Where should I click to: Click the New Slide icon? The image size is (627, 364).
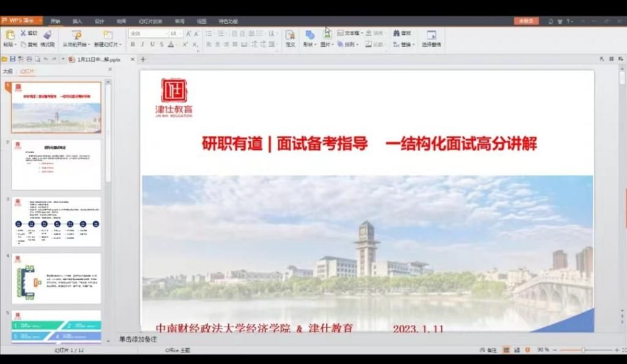[x=108, y=35]
